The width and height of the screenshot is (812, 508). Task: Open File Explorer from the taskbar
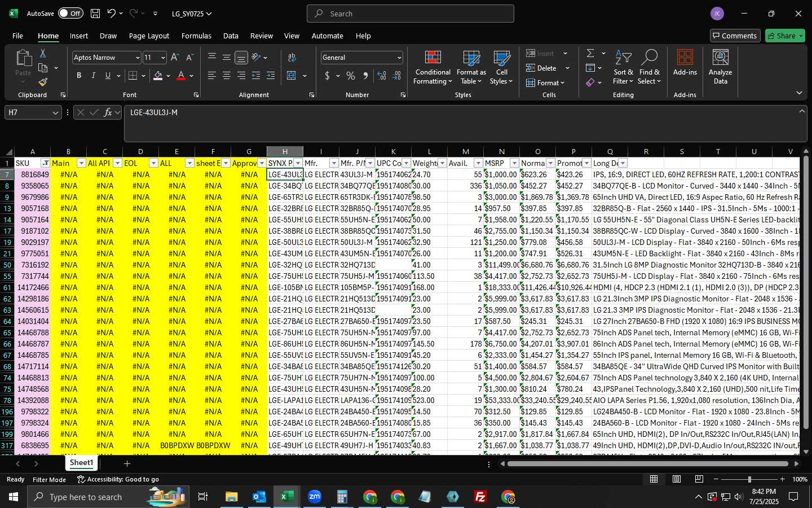pos(232,497)
